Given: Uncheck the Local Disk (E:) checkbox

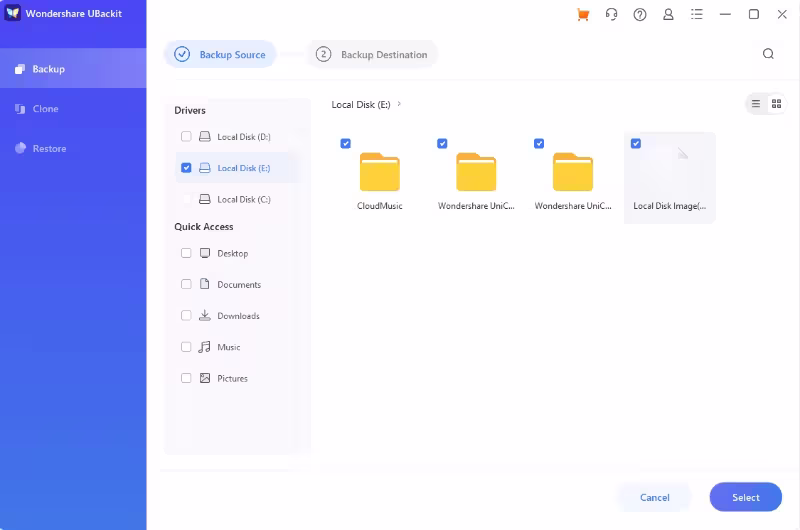Looking at the screenshot, I should pos(186,168).
